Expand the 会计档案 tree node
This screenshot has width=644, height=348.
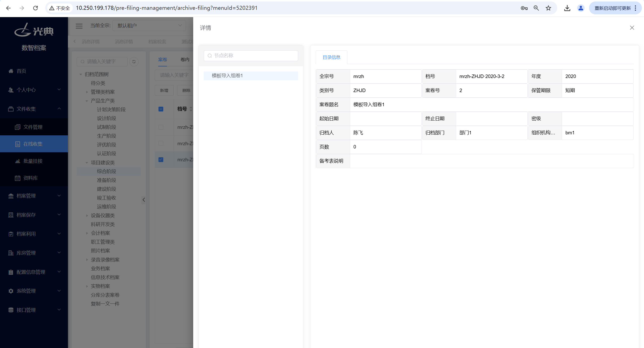tap(87, 233)
